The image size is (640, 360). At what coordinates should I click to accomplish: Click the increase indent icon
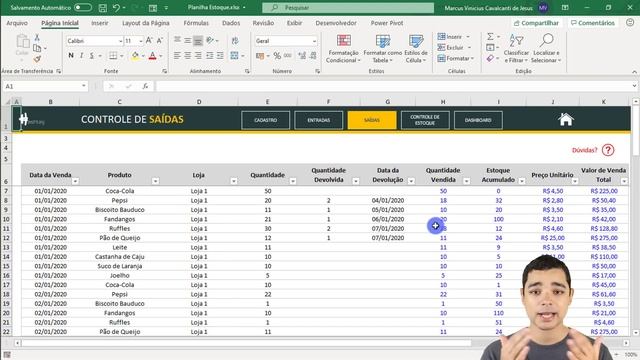220,56
